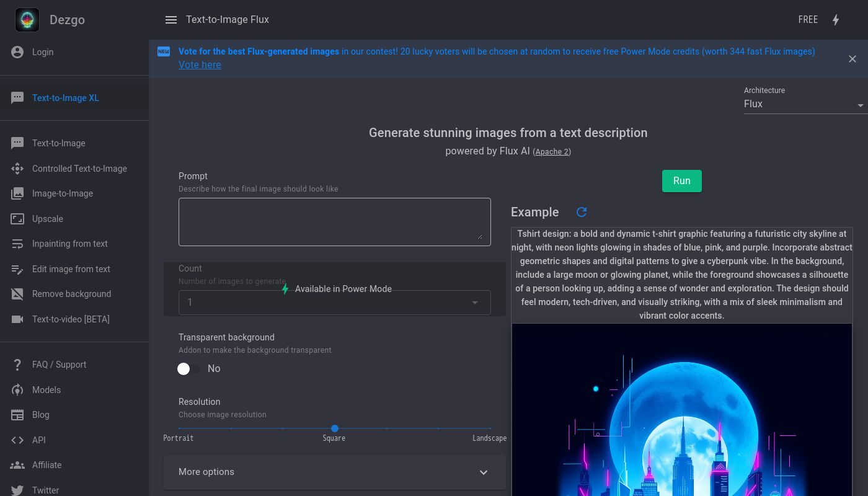Dismiss the contest banner with X

852,59
